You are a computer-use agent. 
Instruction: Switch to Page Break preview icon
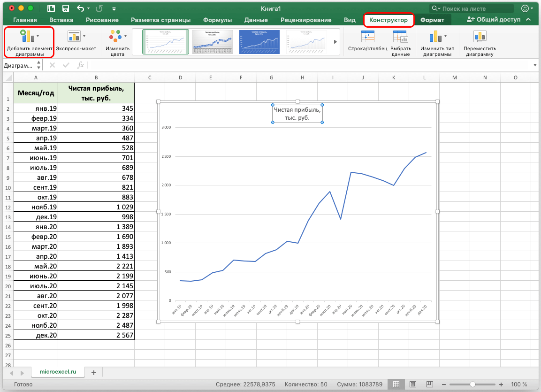[429, 384]
